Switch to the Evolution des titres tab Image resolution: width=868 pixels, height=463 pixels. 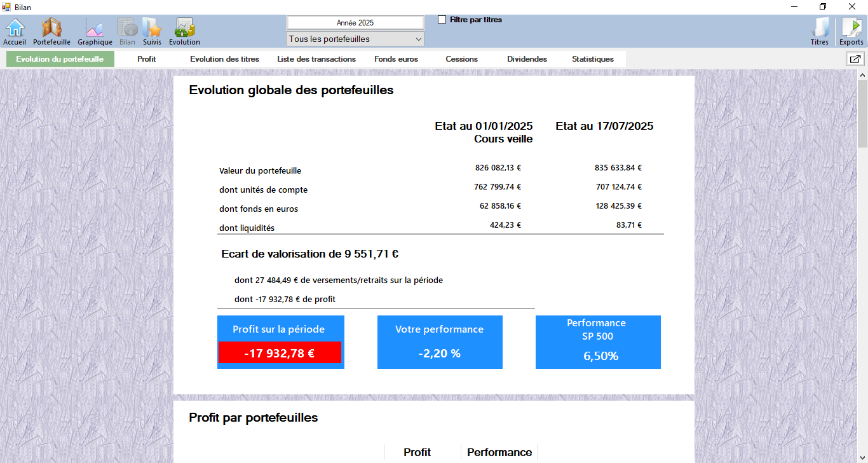(224, 59)
